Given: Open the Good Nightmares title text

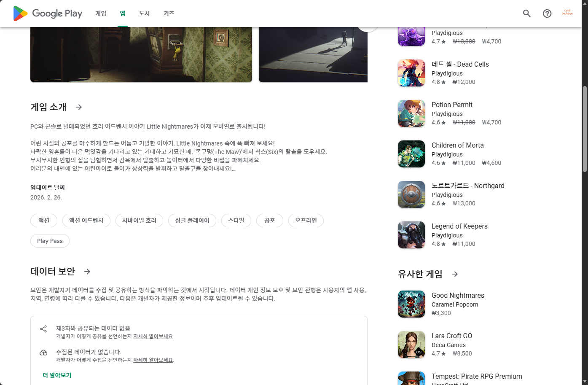Looking at the screenshot, I should coord(458,295).
